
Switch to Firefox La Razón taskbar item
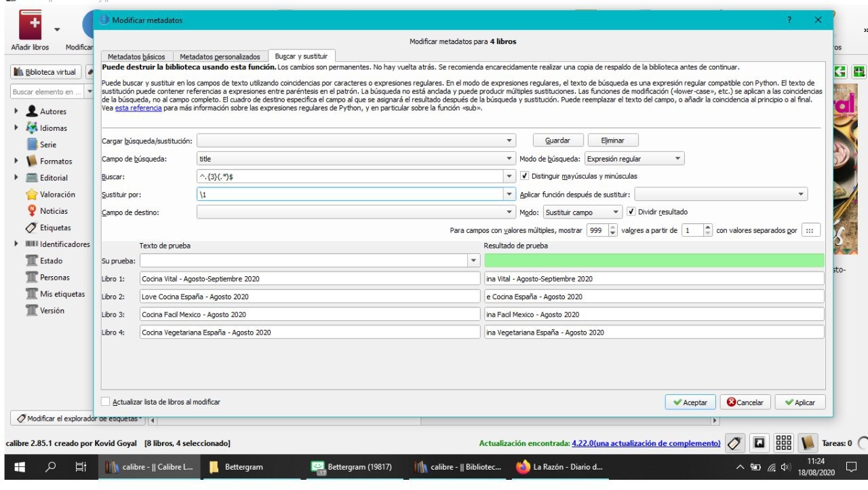560,467
